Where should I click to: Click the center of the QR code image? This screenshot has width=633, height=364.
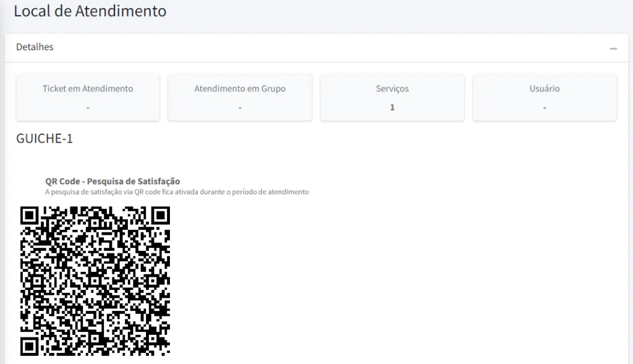coord(95,281)
